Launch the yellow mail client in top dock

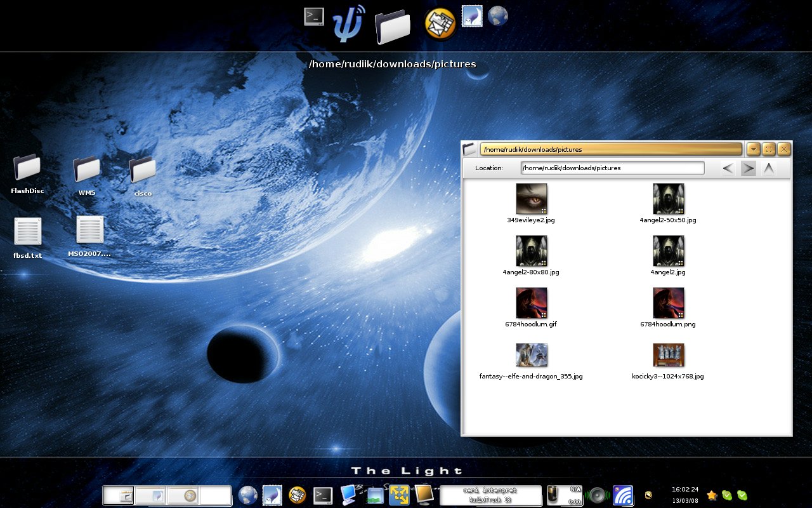[x=440, y=24]
